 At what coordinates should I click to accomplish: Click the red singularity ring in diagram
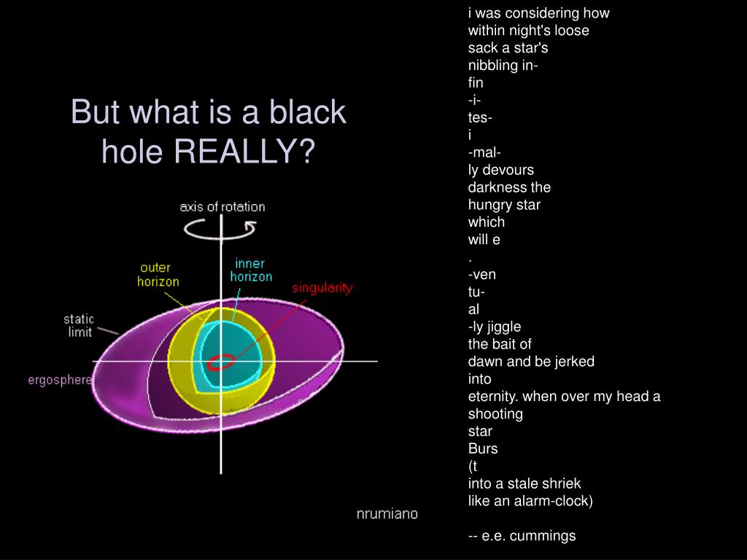(x=220, y=362)
